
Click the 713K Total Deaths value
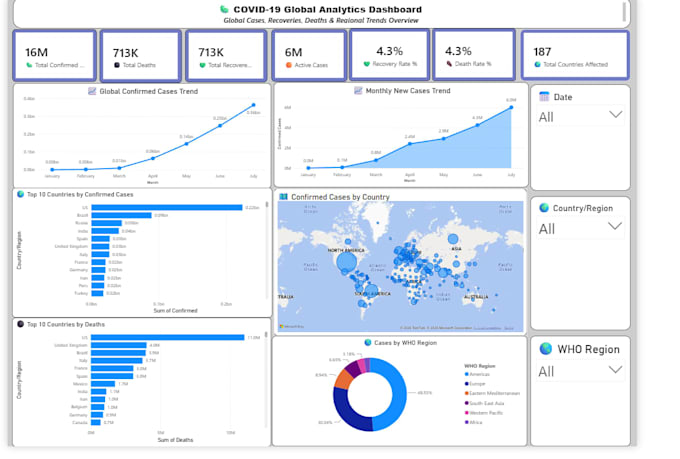[125, 53]
